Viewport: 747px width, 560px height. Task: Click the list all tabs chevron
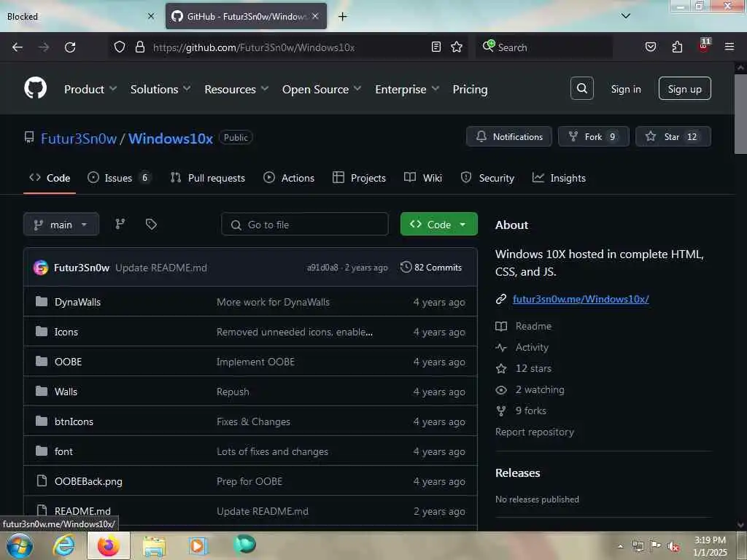point(625,16)
